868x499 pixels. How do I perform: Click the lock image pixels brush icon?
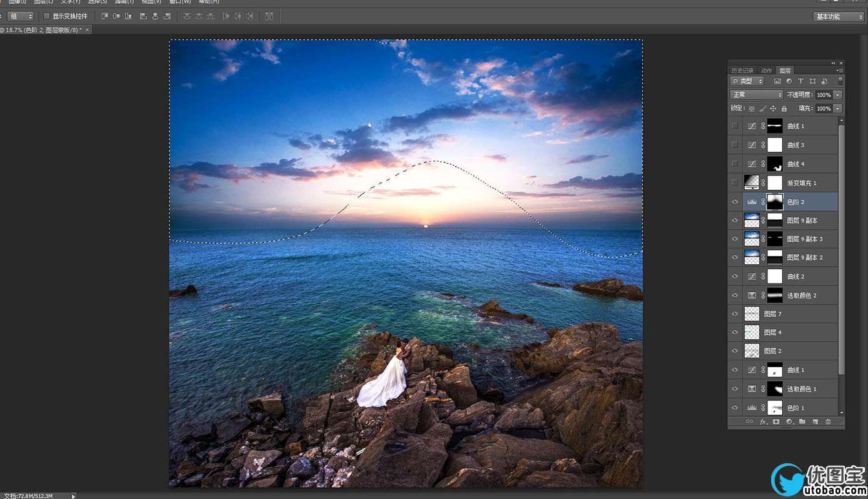point(762,109)
